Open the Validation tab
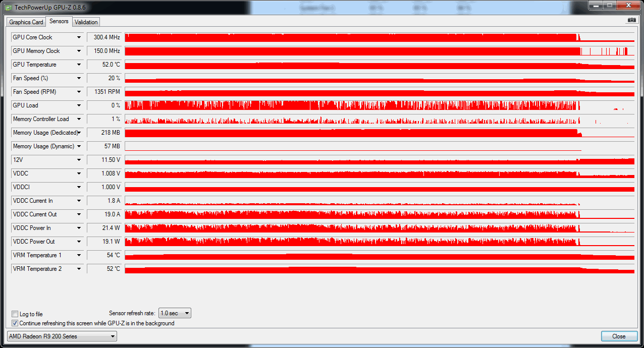This screenshot has width=644, height=348. pyautogui.click(x=86, y=22)
